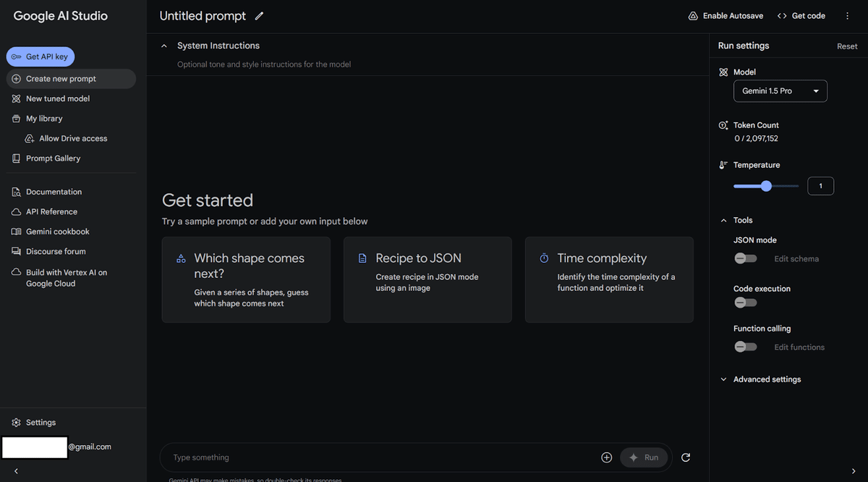
Task: Click the Run button
Action: pos(644,457)
